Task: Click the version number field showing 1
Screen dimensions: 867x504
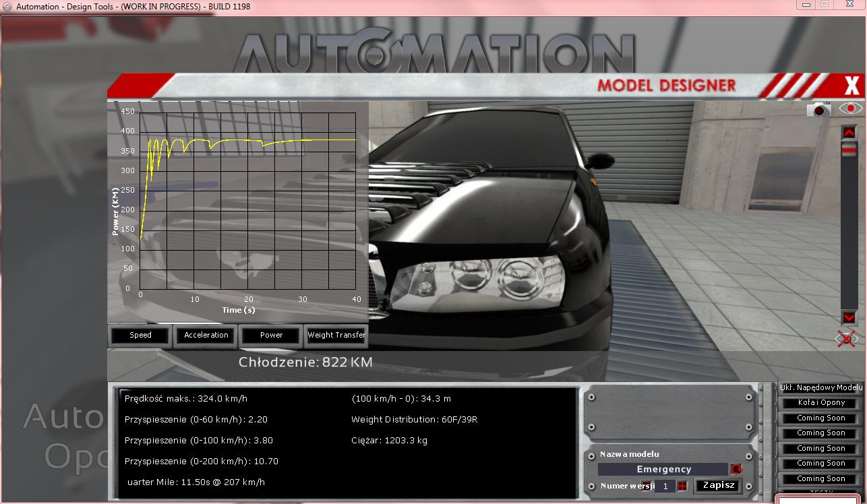Action: [x=665, y=486]
